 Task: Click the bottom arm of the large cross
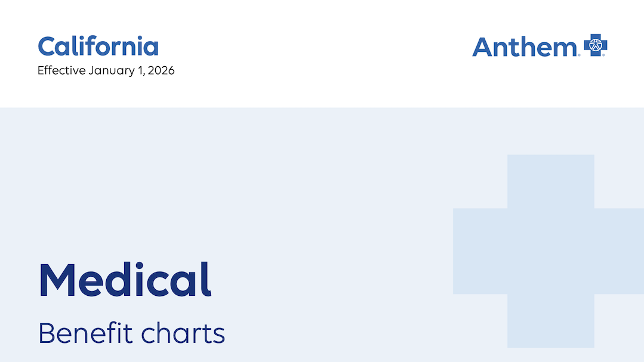[550, 321]
